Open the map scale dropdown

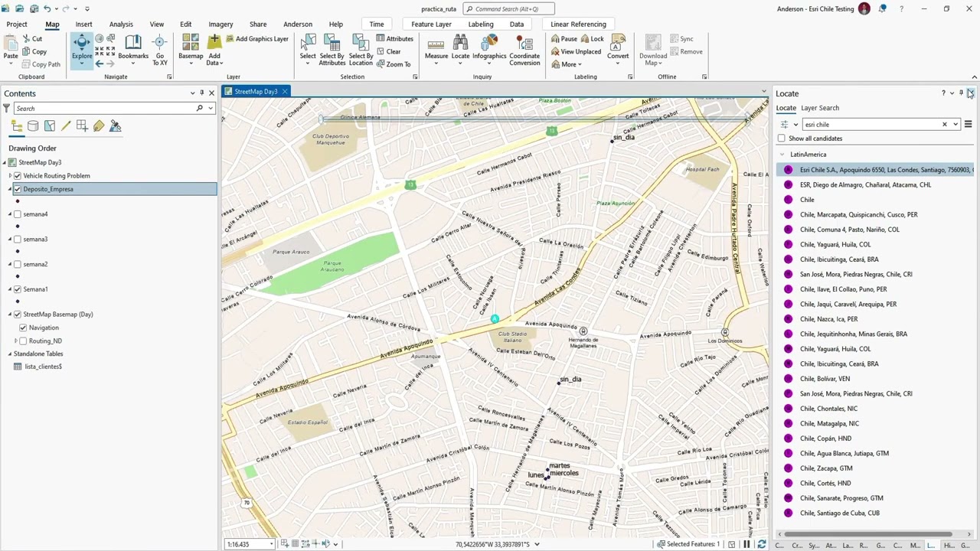[x=271, y=544]
